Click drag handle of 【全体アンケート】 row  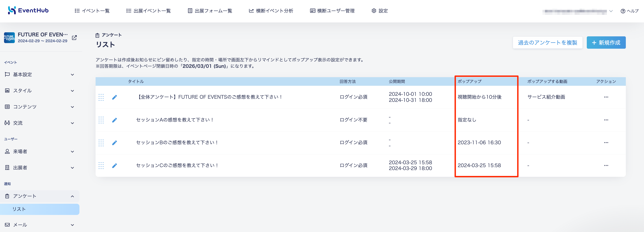[x=101, y=97]
